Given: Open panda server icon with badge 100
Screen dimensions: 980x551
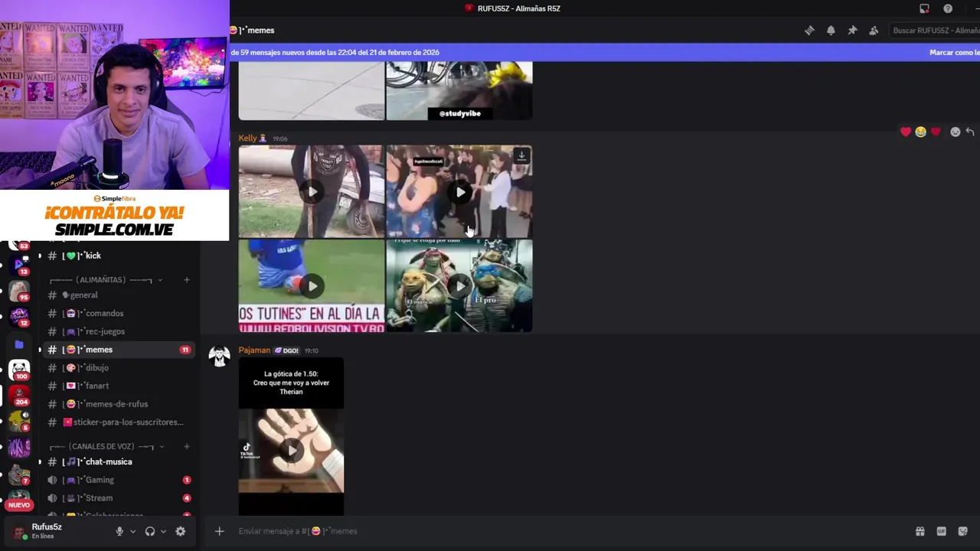Looking at the screenshot, I should tap(19, 370).
